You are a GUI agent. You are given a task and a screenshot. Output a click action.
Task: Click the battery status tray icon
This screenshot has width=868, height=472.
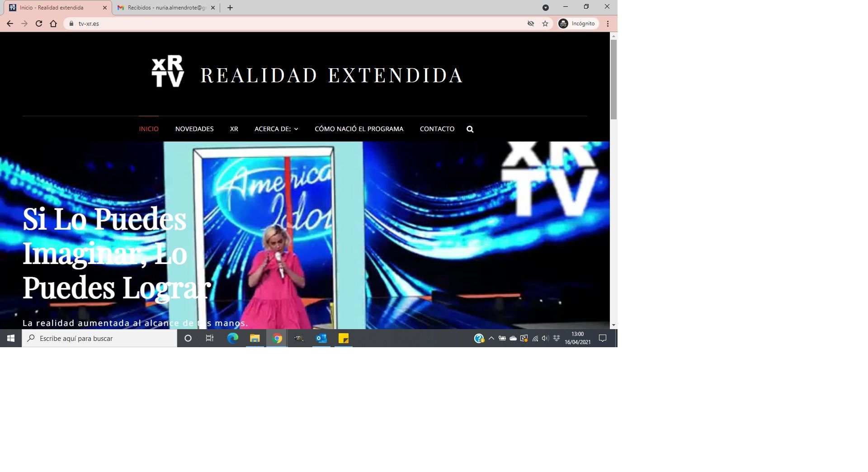pos(502,338)
